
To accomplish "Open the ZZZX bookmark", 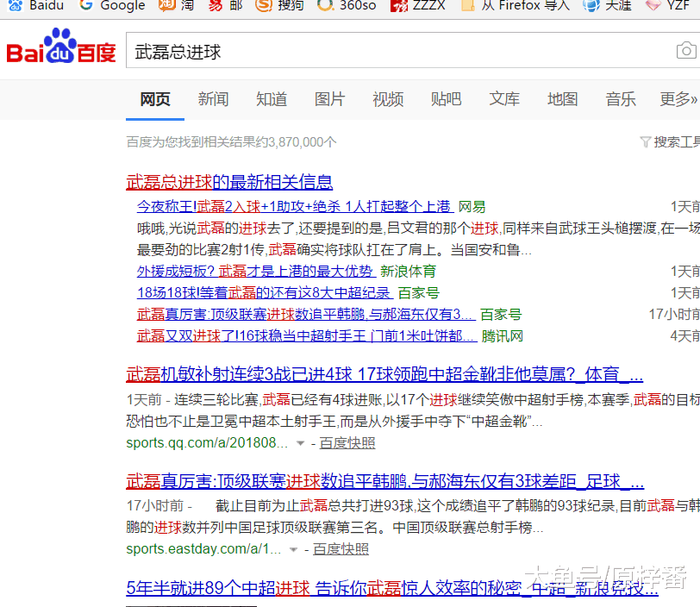I will [418, 5].
